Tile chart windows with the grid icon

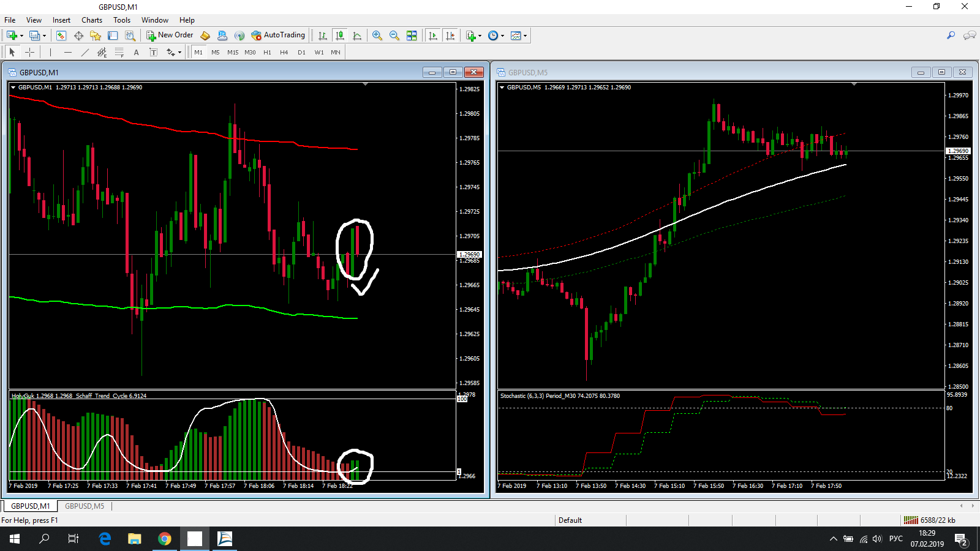[x=412, y=36]
